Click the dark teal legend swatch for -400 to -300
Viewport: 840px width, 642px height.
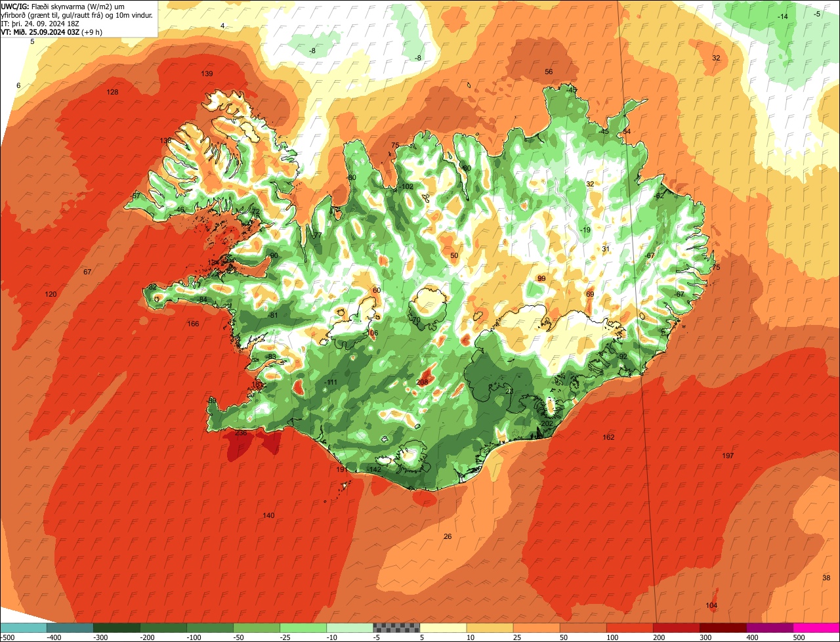pos(70,628)
